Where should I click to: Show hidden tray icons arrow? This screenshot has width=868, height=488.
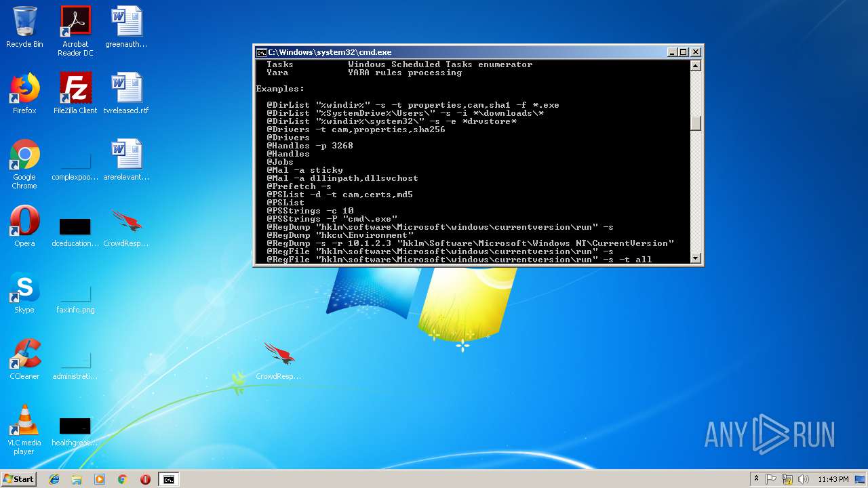point(756,479)
